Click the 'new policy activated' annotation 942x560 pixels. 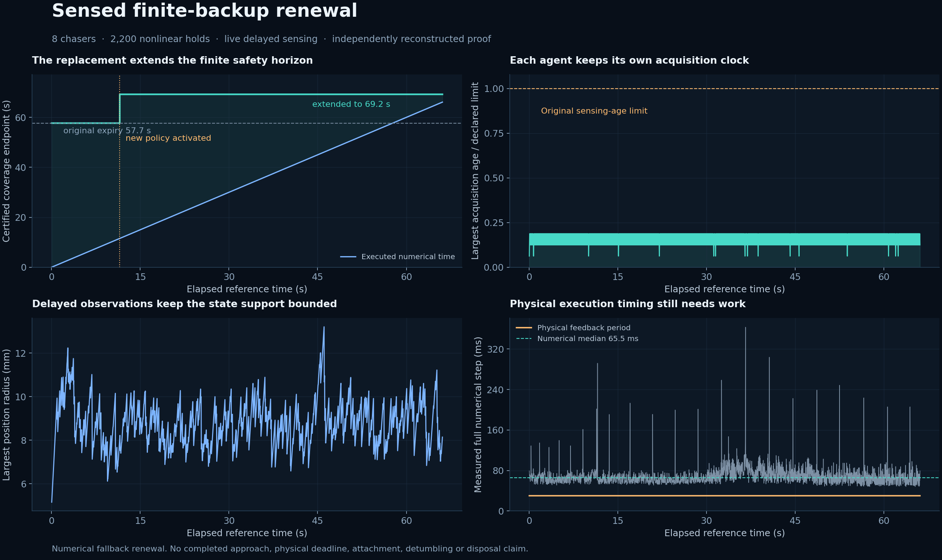pyautogui.click(x=168, y=138)
